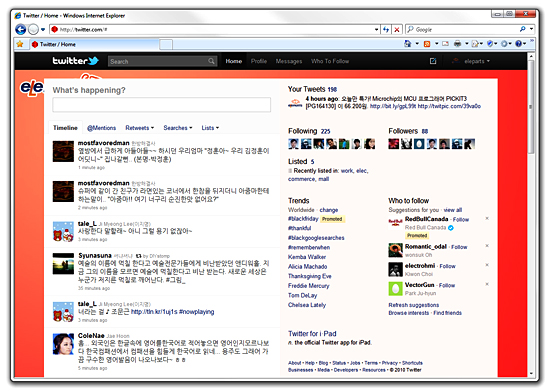550x392 pixels.
Task: Select the Timeline tab
Action: [65, 128]
